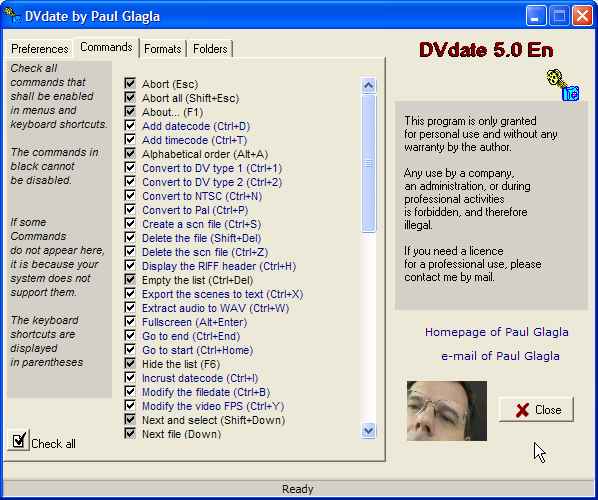
Task: Click the Ready status bar text
Action: (x=297, y=489)
